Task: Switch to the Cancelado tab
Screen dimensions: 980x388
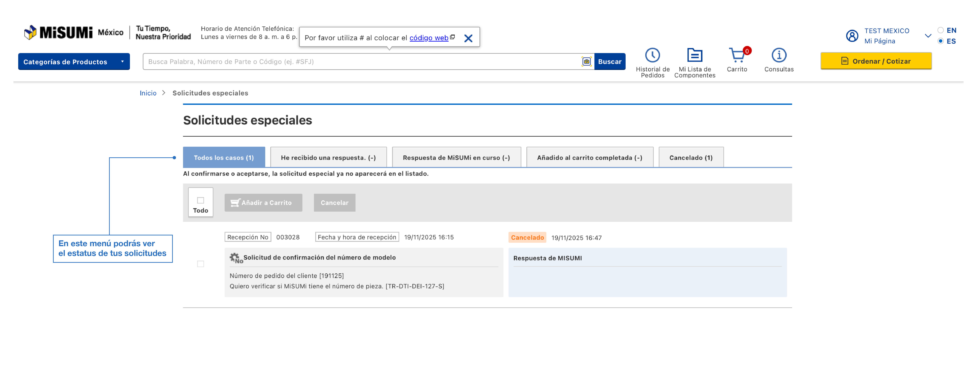Action: pyautogui.click(x=691, y=157)
